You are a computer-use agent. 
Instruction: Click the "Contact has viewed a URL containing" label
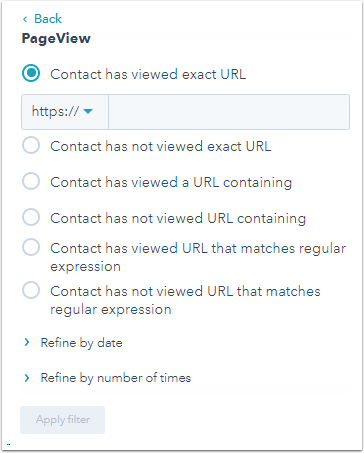pyautogui.click(x=171, y=182)
